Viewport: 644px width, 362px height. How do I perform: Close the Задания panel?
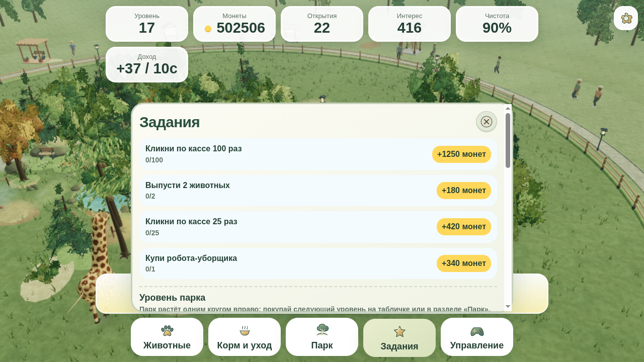[x=487, y=122]
